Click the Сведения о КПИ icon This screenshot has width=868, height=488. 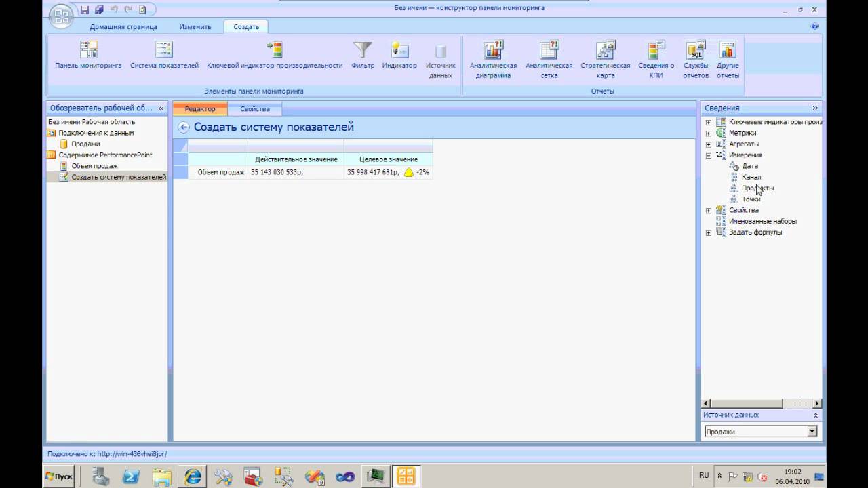(656, 49)
